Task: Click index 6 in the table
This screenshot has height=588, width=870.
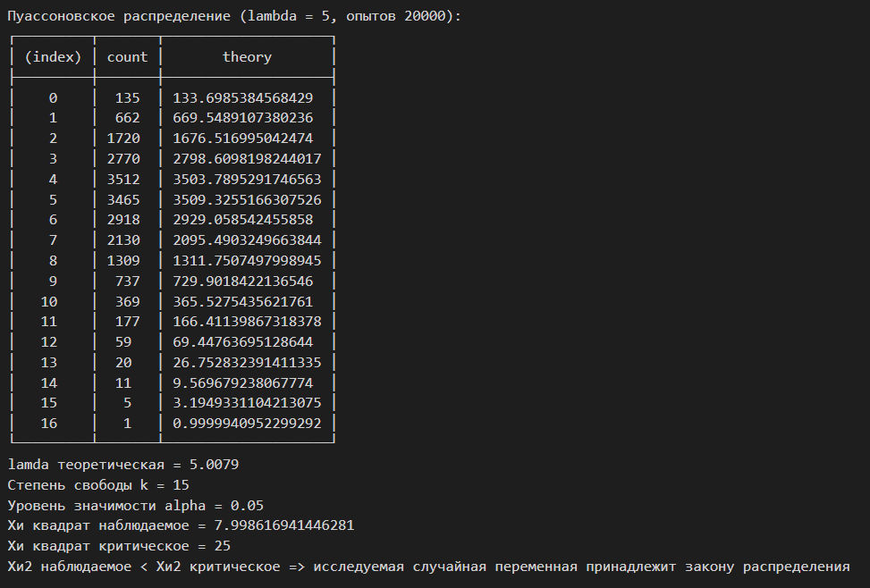Action: [54, 220]
